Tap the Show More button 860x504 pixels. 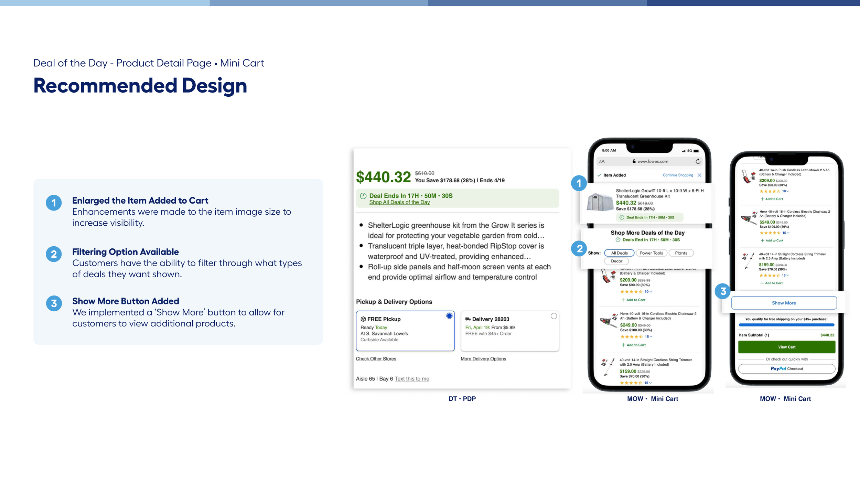(x=784, y=303)
